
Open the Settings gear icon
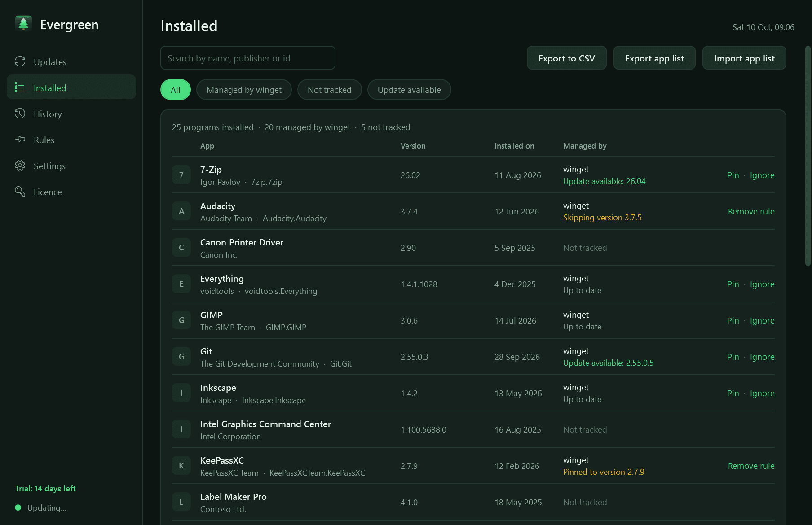click(x=20, y=166)
